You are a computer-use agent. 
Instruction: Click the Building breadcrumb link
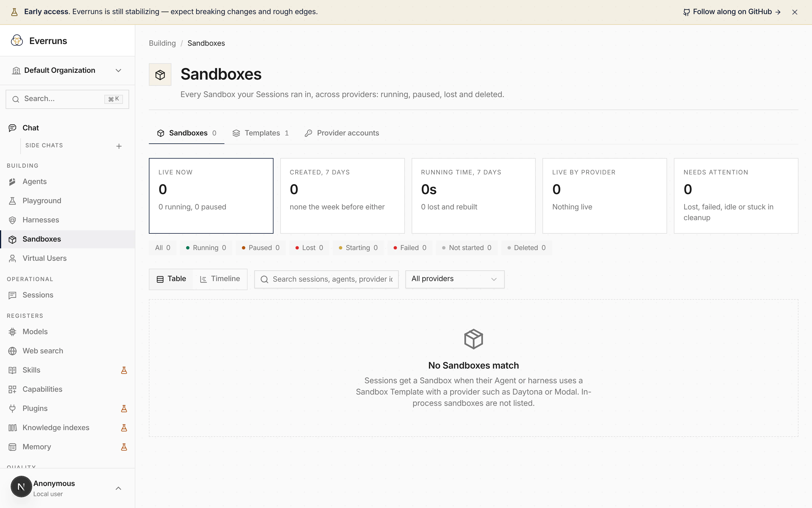(162, 43)
